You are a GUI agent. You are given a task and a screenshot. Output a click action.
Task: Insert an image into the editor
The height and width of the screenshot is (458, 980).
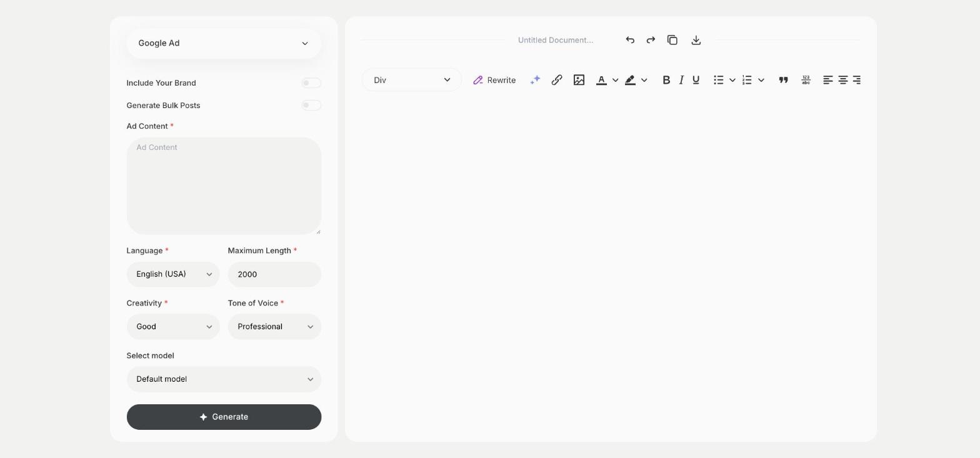(579, 80)
